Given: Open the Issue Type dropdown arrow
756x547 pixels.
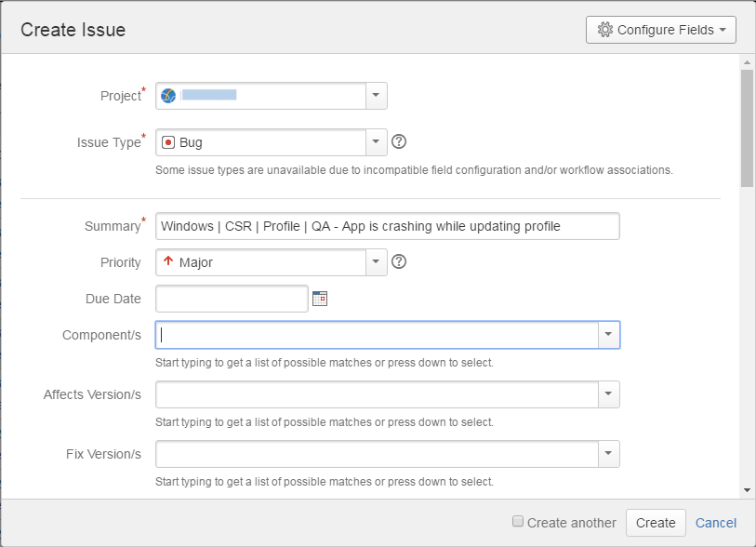Looking at the screenshot, I should coord(376,142).
